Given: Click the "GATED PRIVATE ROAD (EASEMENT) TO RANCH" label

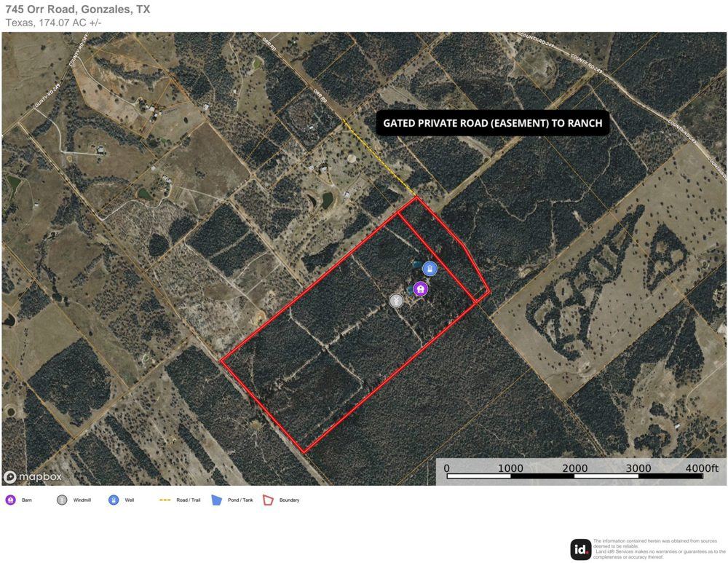Looking at the screenshot, I should click(x=493, y=123).
